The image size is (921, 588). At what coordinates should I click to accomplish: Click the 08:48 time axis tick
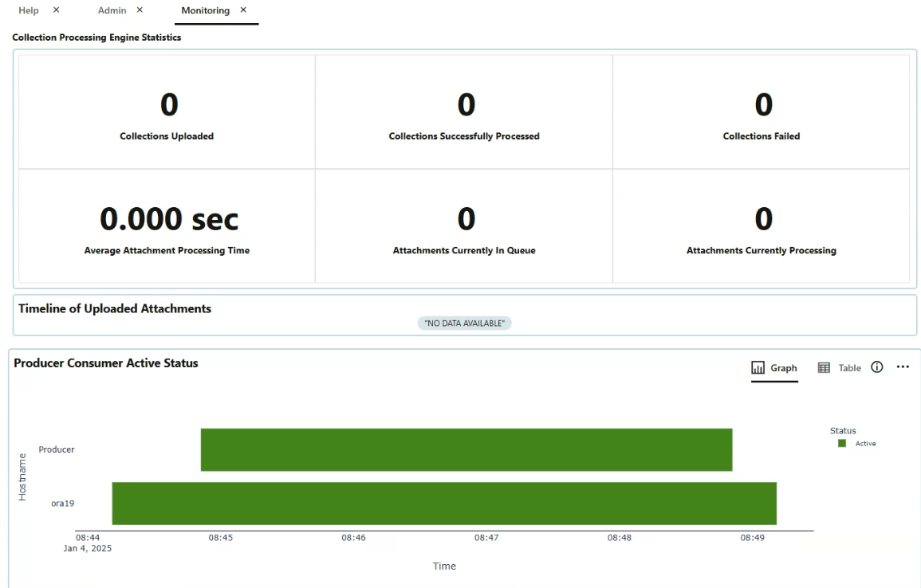tap(619, 538)
